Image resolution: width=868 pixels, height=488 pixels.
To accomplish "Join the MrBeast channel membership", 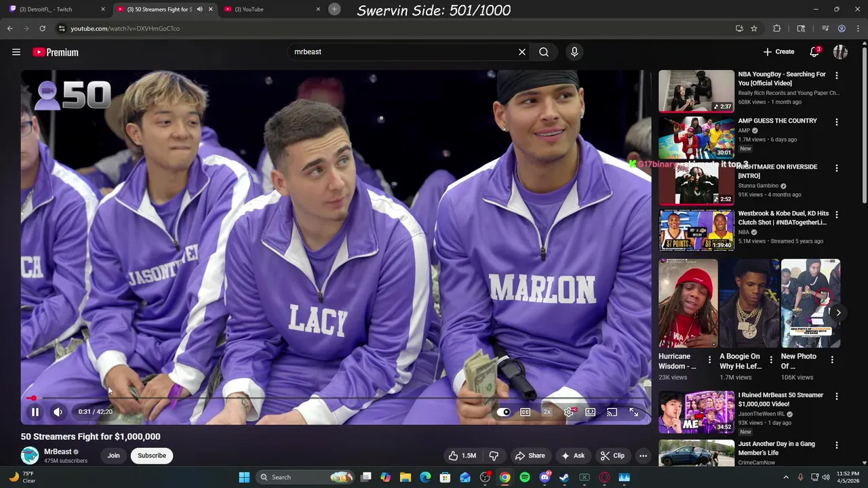I will [113, 455].
